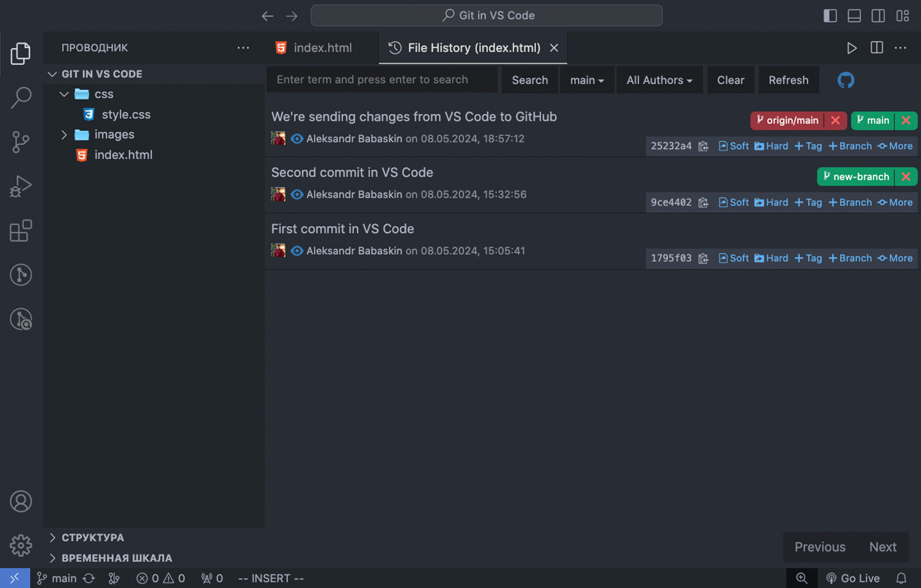This screenshot has height=588, width=921.
Task: Click the Clear button
Action: click(730, 80)
